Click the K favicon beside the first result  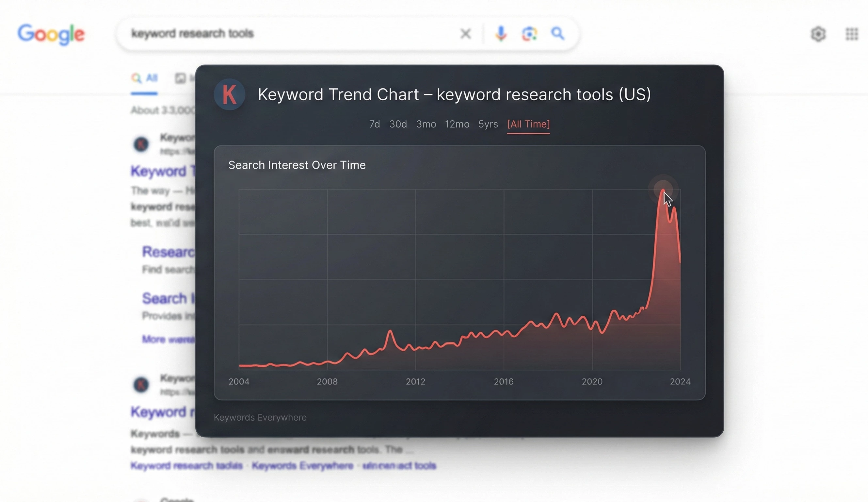point(140,144)
